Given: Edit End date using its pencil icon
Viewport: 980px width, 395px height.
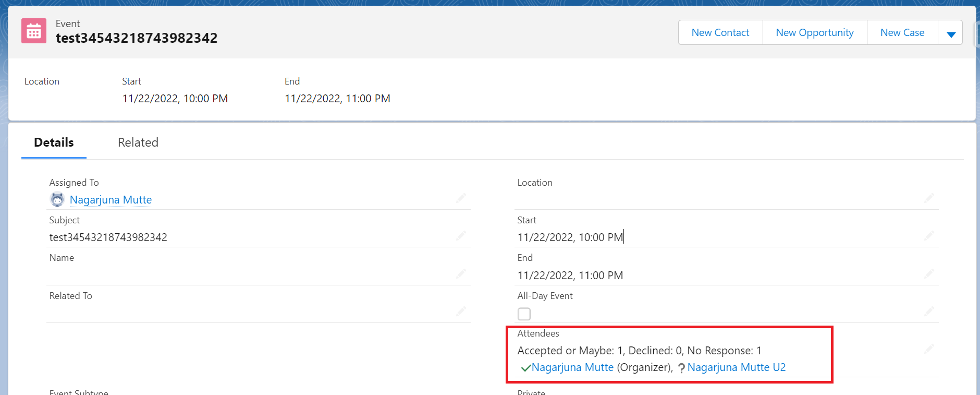Looking at the screenshot, I should (929, 273).
